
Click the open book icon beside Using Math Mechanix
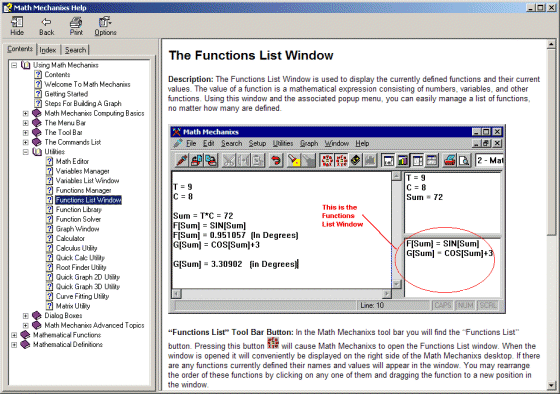click(25, 65)
